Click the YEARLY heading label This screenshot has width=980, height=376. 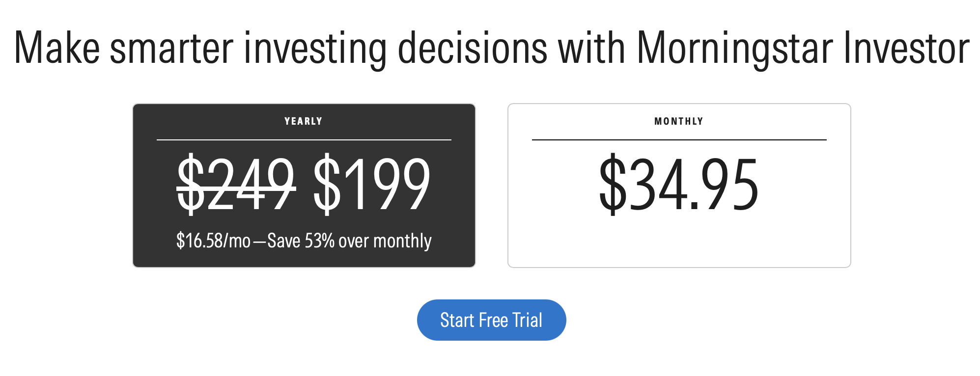[x=303, y=121]
